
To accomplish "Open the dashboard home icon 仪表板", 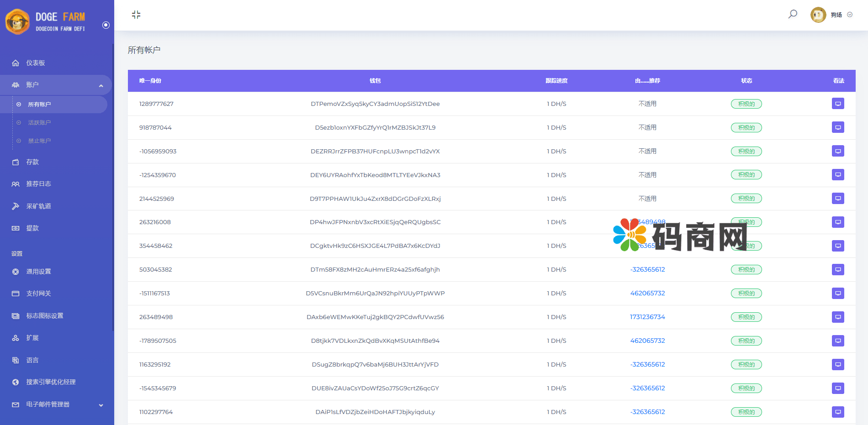I will click(x=35, y=63).
